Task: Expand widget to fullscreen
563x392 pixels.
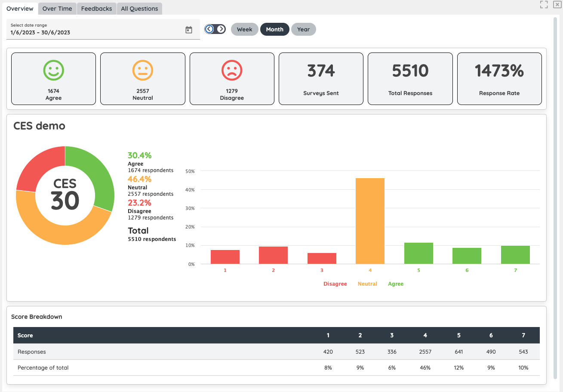Action: (544, 5)
